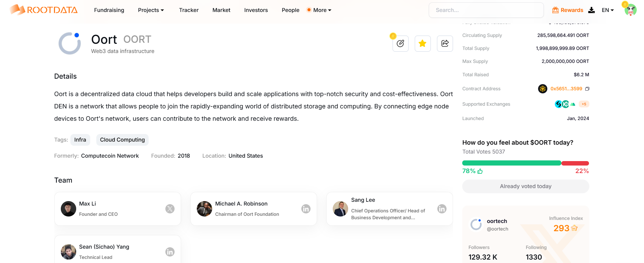Focus the Search input field
Screen dimensions: 644x263
486,10
